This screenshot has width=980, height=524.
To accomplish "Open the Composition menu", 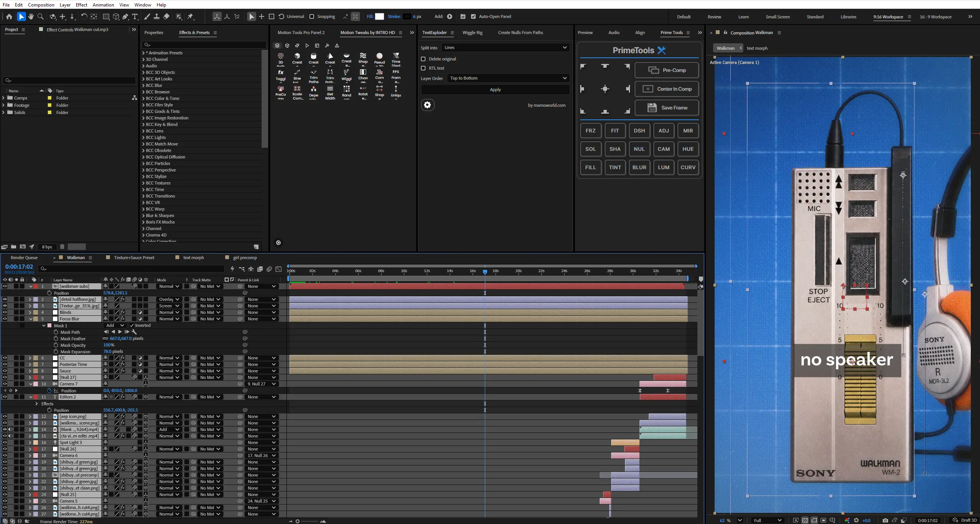I will [41, 5].
